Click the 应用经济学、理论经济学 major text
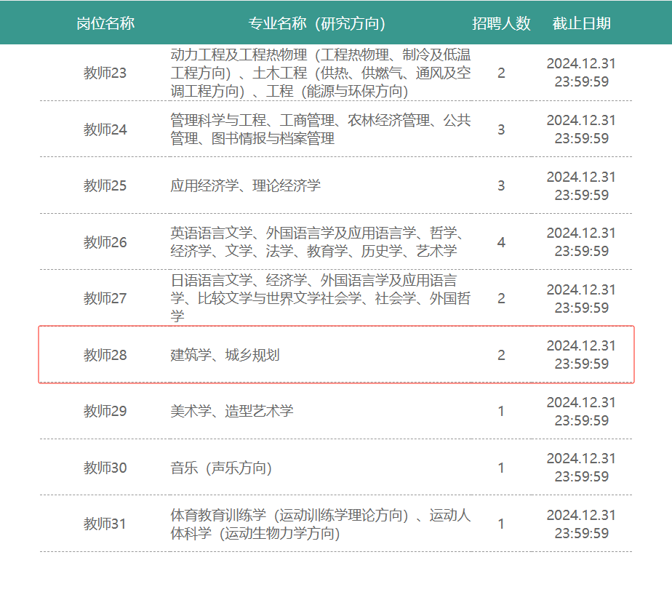672x616 pixels. [245, 185]
